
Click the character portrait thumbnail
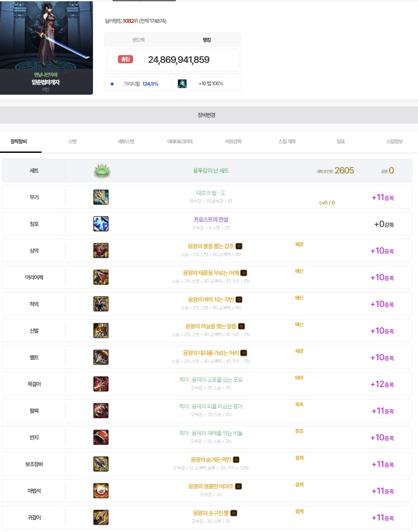46,39
